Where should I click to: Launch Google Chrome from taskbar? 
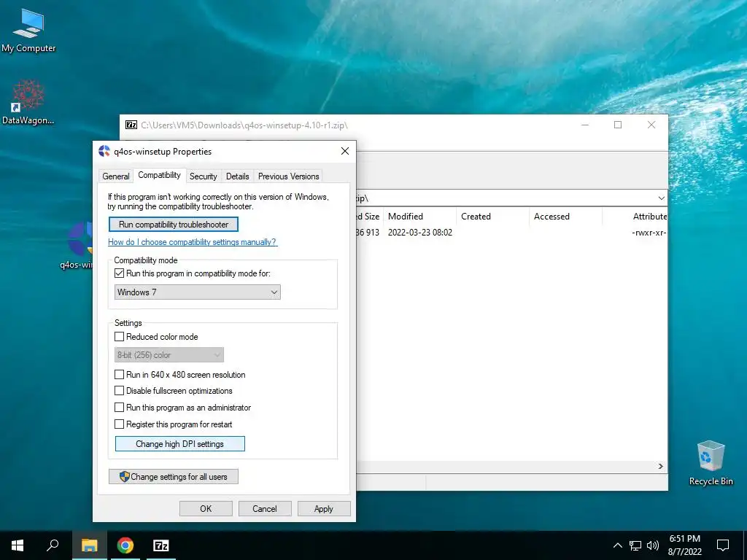tap(125, 545)
